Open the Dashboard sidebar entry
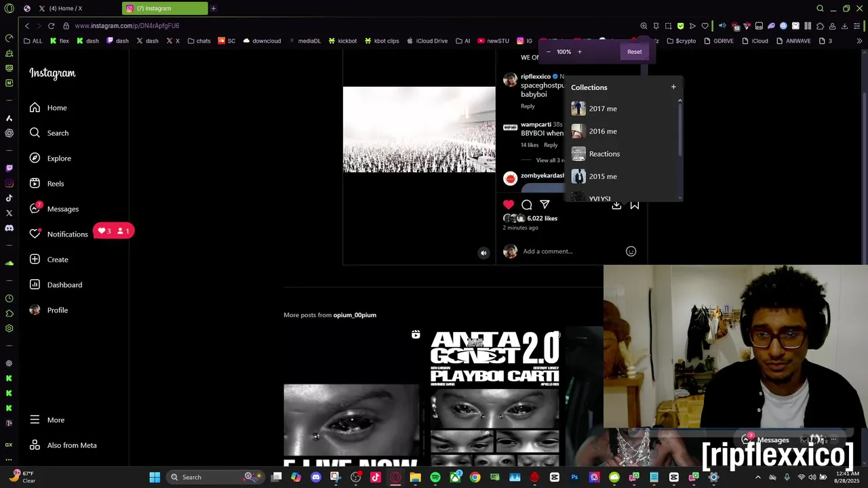Screen dimensions: 868x488 point(56,285)
